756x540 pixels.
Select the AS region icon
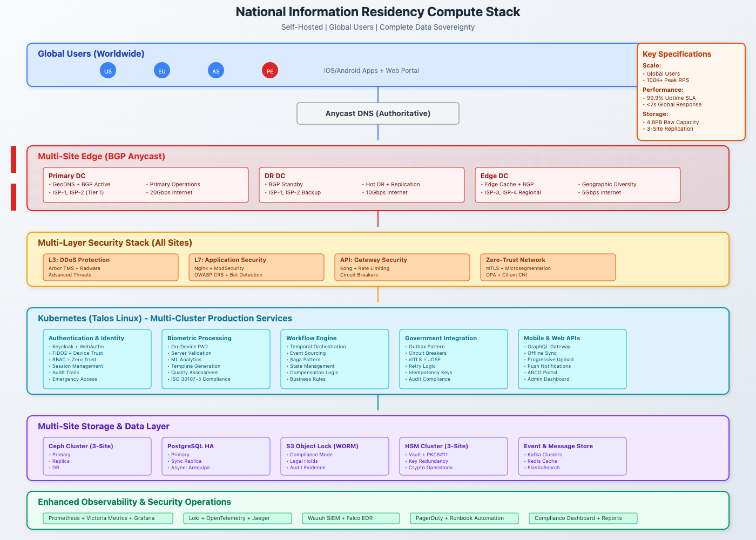pyautogui.click(x=216, y=70)
